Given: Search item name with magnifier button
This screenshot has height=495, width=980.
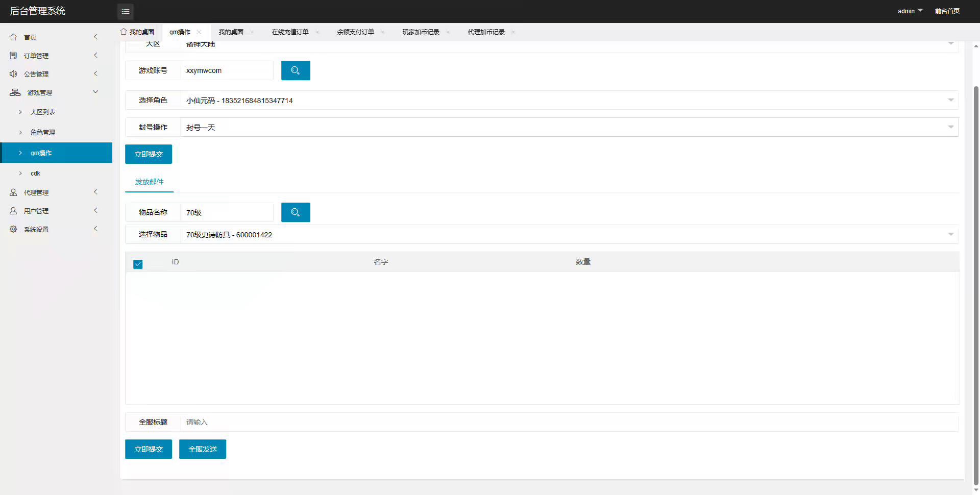Looking at the screenshot, I should coord(296,212).
